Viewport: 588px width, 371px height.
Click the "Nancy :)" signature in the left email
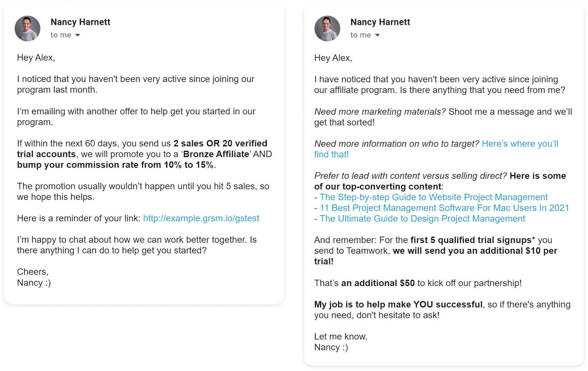click(x=34, y=283)
